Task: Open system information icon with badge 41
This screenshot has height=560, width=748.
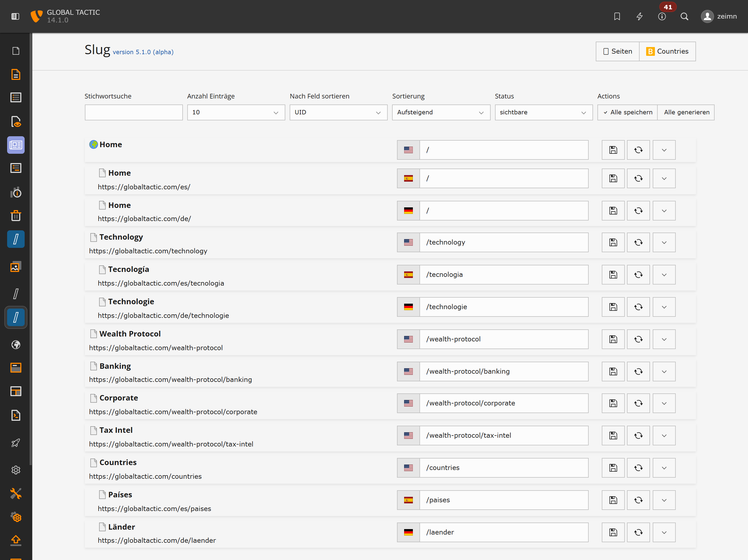Action: tap(662, 16)
